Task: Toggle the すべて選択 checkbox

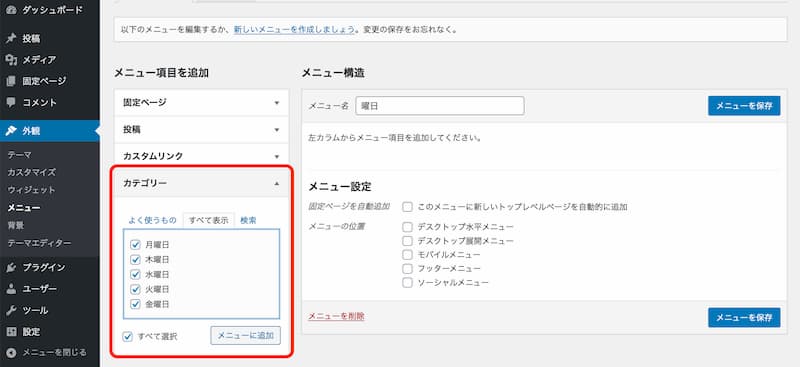Action: pyautogui.click(x=128, y=336)
